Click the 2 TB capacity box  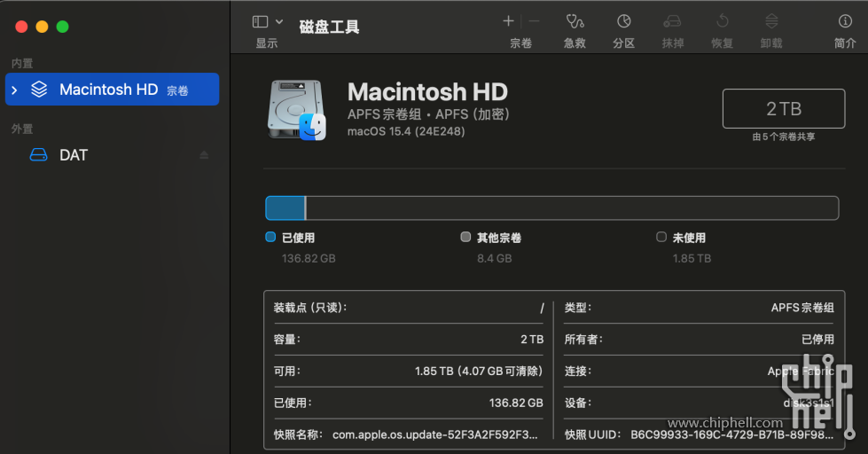[x=783, y=108]
